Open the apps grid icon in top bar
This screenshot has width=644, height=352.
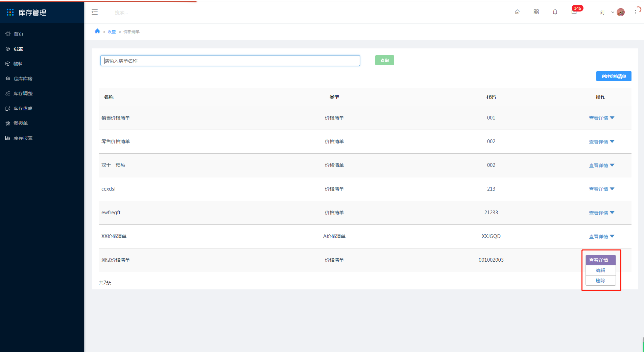tap(536, 12)
